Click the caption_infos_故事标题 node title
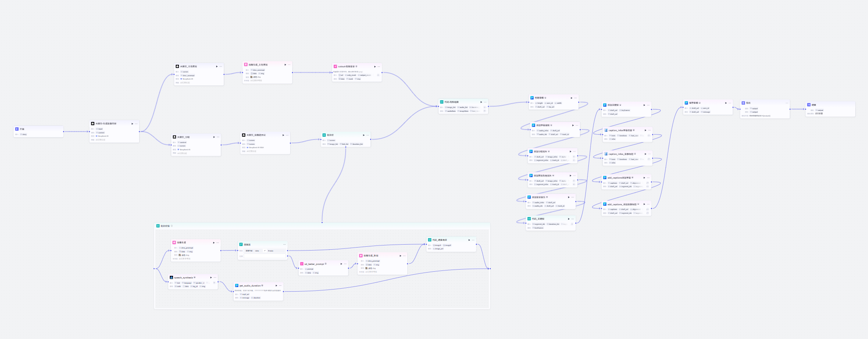This screenshot has width=868, height=339. tap(621, 154)
